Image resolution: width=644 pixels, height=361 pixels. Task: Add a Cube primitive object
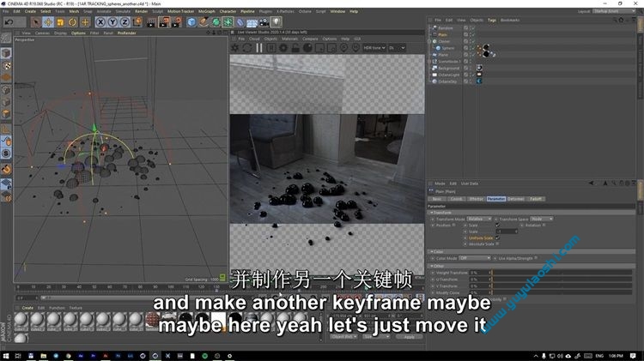pyautogui.click(x=191, y=22)
